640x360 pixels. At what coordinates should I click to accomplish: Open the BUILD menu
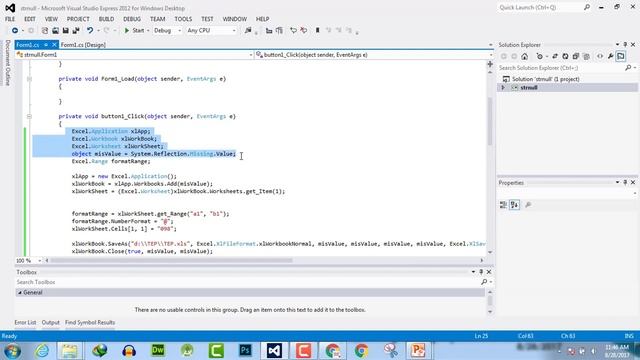[x=106, y=19]
